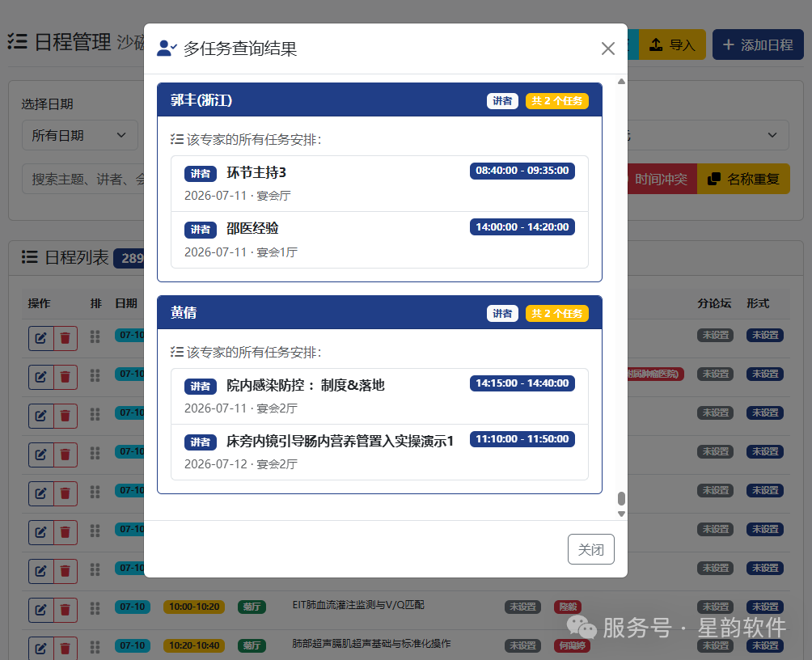
Task: Click the 关闭 button in the dialog
Action: tap(591, 549)
